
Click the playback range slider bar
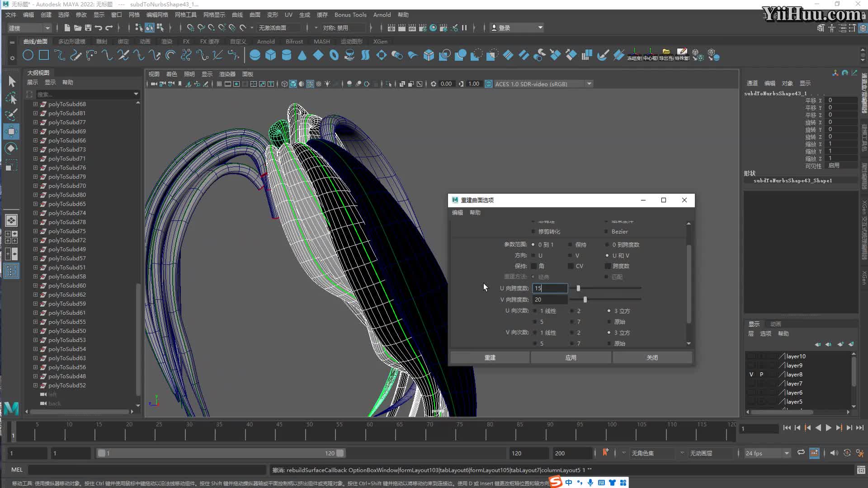tap(221, 453)
